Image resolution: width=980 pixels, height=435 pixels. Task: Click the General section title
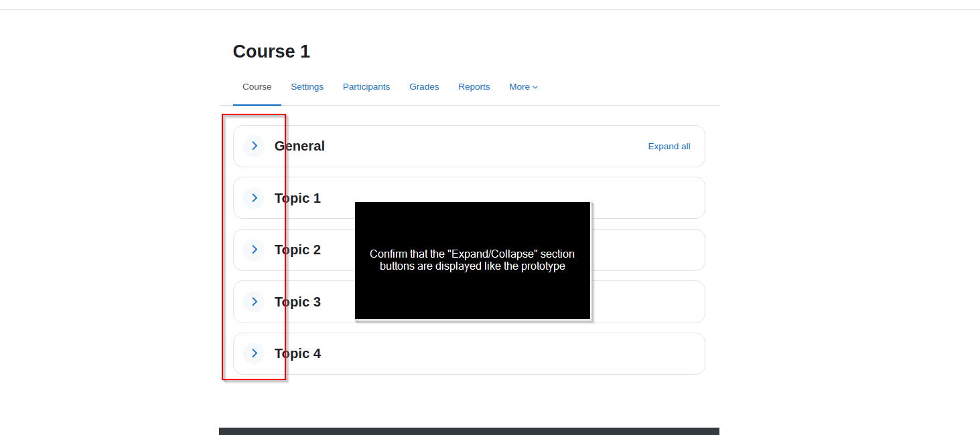(x=299, y=146)
